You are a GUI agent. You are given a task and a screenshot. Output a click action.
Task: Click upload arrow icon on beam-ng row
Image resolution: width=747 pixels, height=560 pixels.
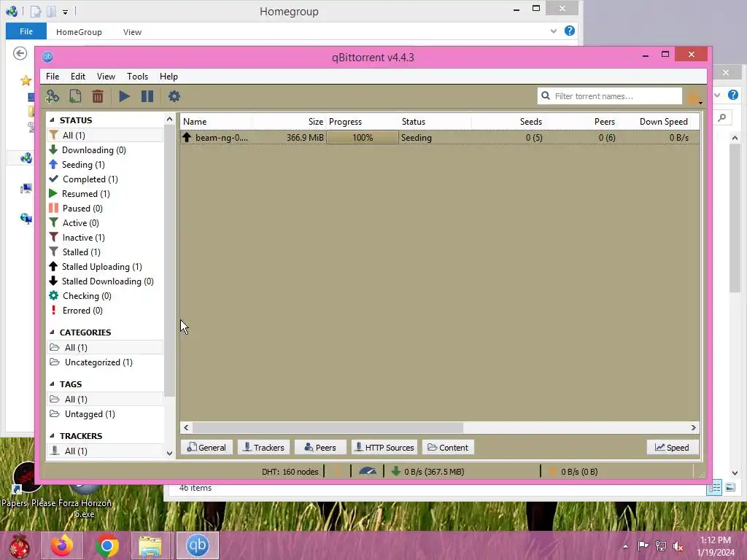click(x=187, y=137)
